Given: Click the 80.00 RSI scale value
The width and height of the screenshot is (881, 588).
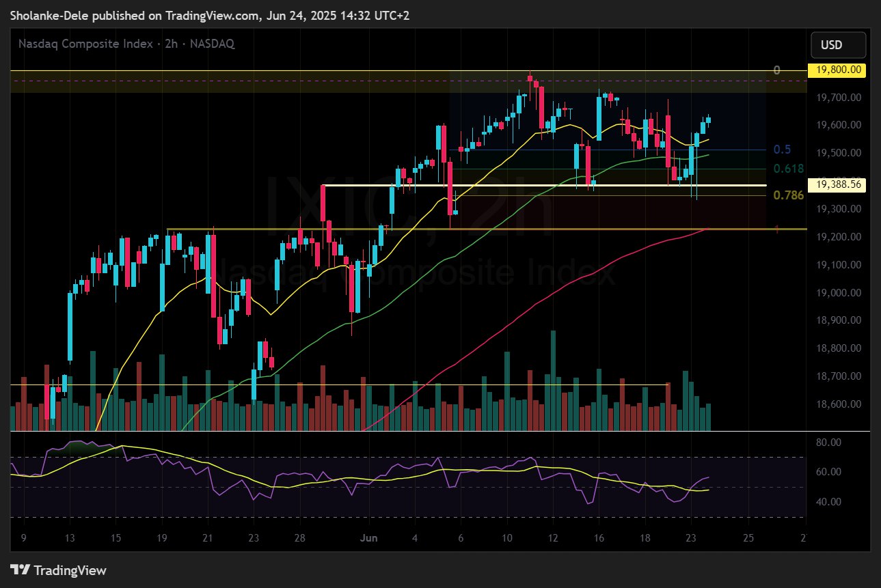Looking at the screenshot, I should (x=827, y=443).
